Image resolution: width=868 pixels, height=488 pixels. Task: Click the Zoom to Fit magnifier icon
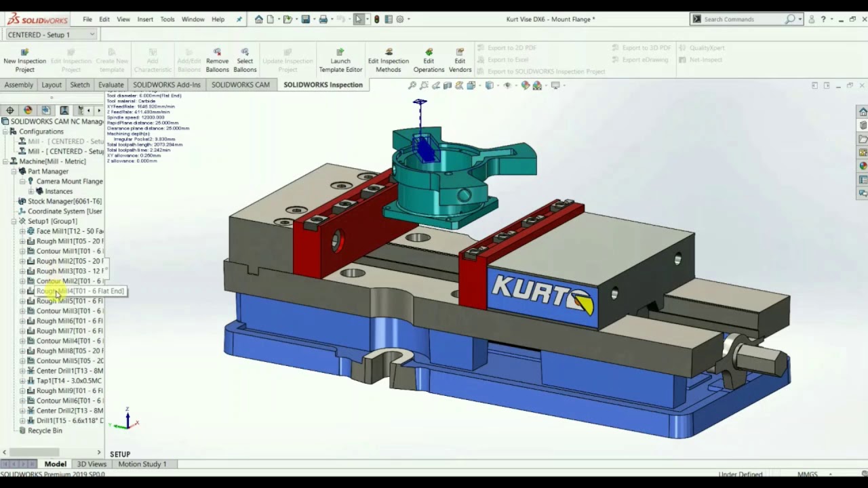(x=412, y=85)
